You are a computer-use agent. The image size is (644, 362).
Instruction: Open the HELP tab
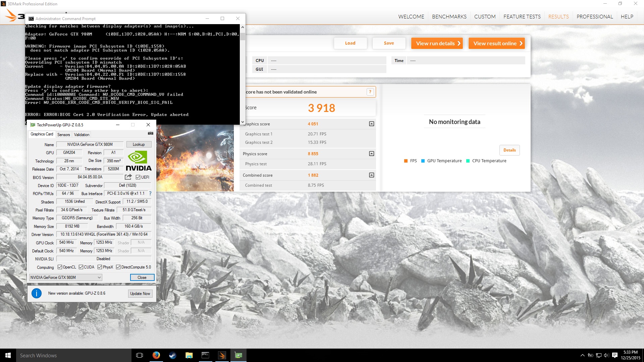coord(627,16)
